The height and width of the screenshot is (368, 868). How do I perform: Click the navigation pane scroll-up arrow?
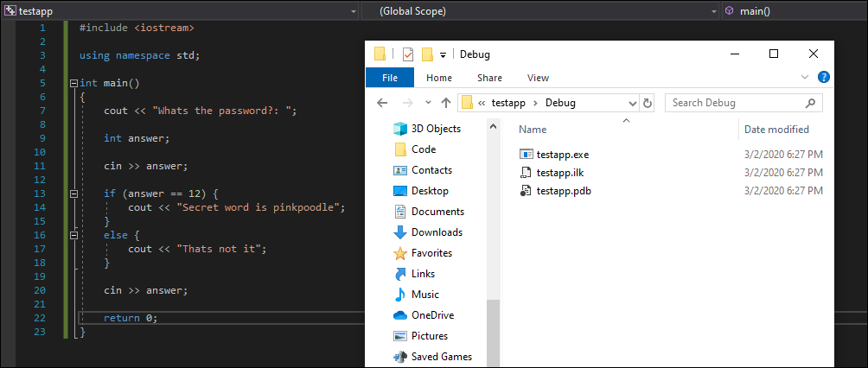tap(493, 128)
